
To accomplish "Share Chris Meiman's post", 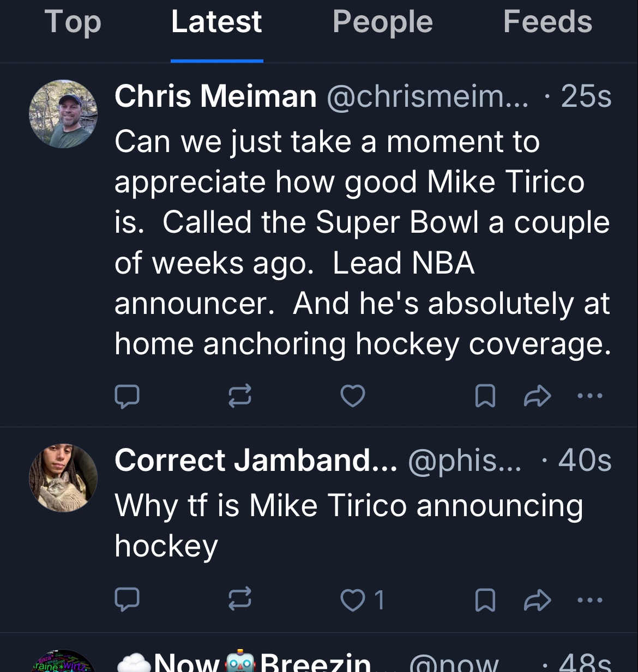I will click(x=537, y=396).
